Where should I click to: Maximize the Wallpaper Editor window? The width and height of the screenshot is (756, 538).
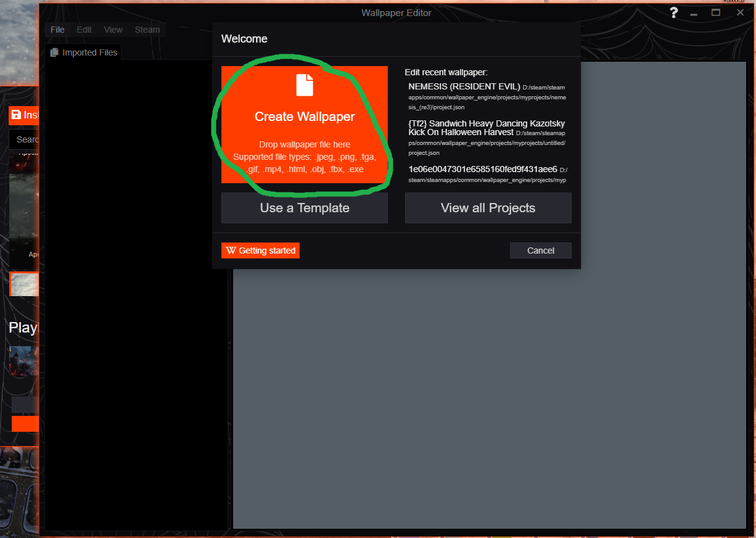pyautogui.click(x=716, y=12)
